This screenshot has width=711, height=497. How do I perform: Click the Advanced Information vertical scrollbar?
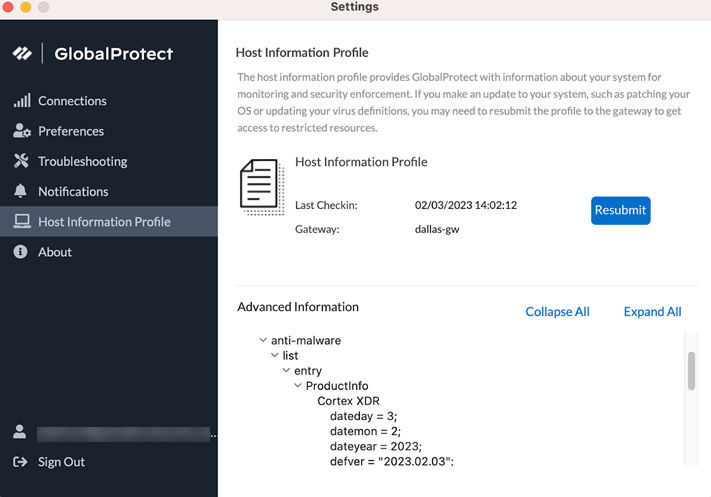(690, 371)
